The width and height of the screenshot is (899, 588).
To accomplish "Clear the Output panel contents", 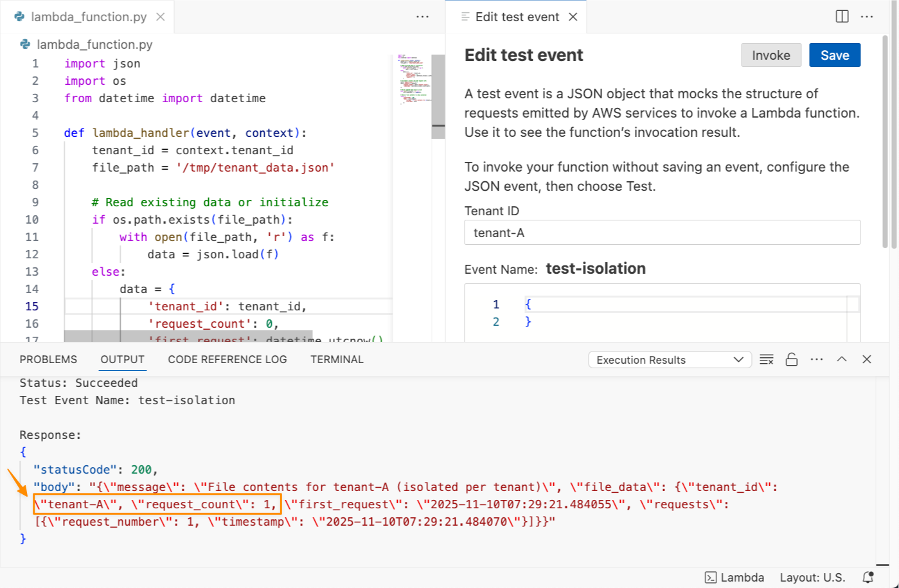I will click(767, 359).
